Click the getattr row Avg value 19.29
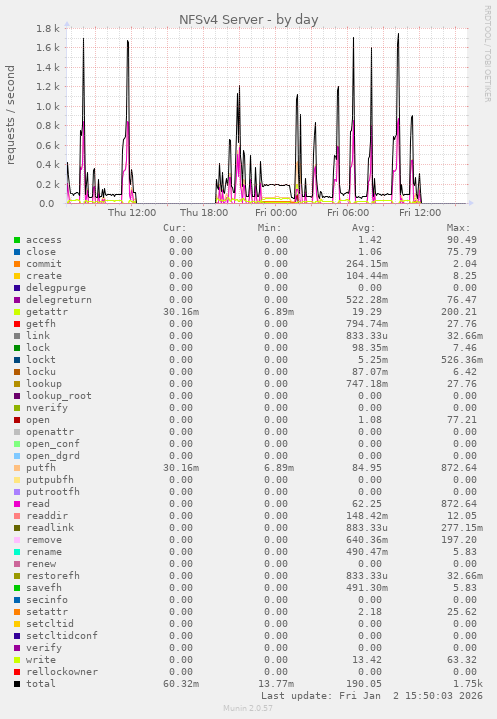This screenshot has height=719, width=497. point(367,312)
